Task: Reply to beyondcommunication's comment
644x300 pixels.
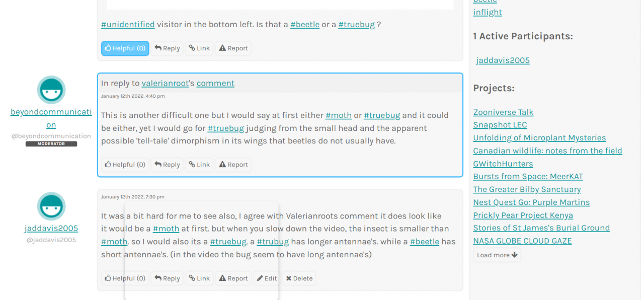Action: (x=167, y=165)
